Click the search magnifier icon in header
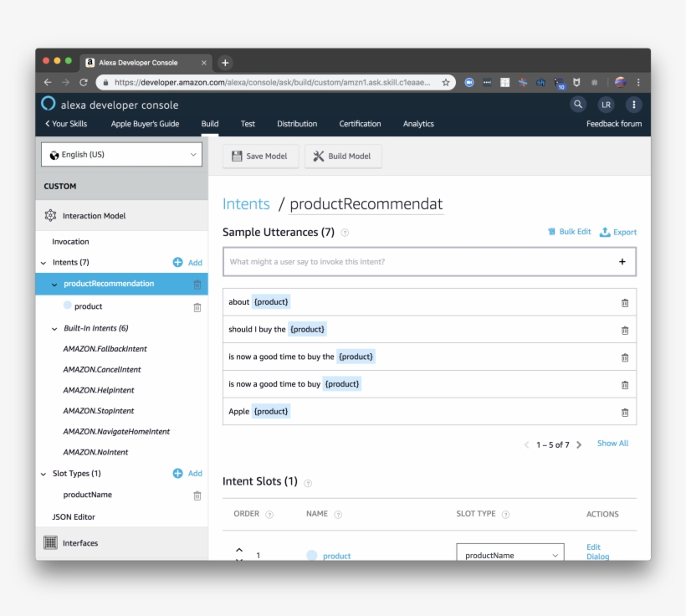This screenshot has height=616, width=686. tap(578, 105)
